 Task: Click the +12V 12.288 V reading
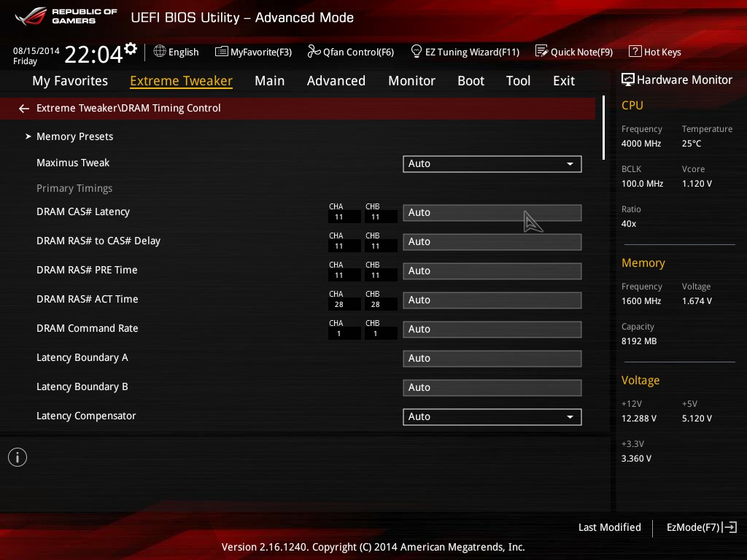(639, 419)
